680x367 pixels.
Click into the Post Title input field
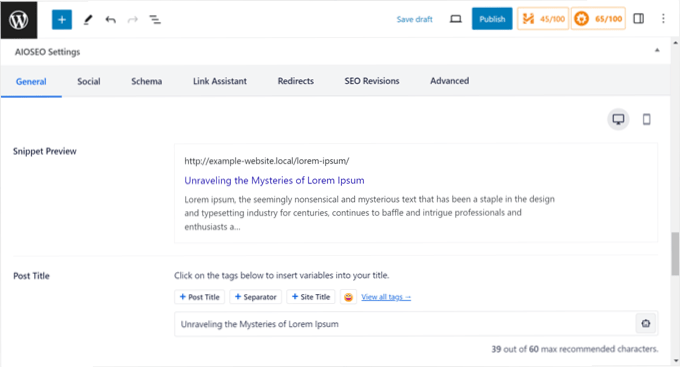tap(404, 324)
